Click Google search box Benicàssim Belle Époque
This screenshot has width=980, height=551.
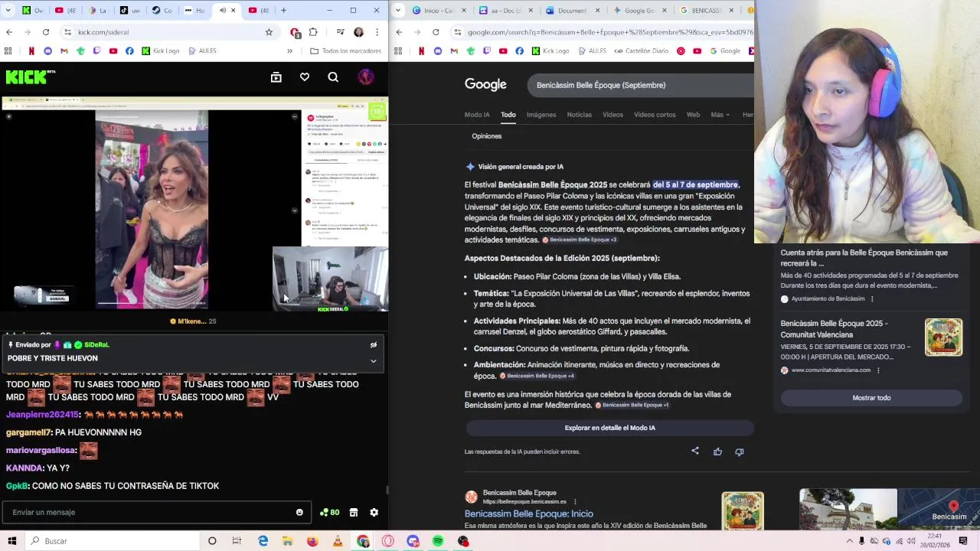point(640,85)
